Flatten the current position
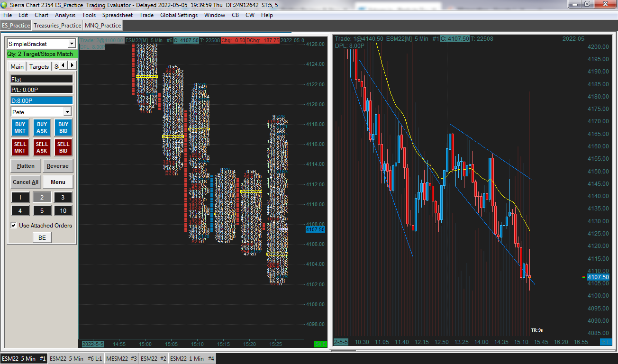618x364 pixels. (x=26, y=166)
